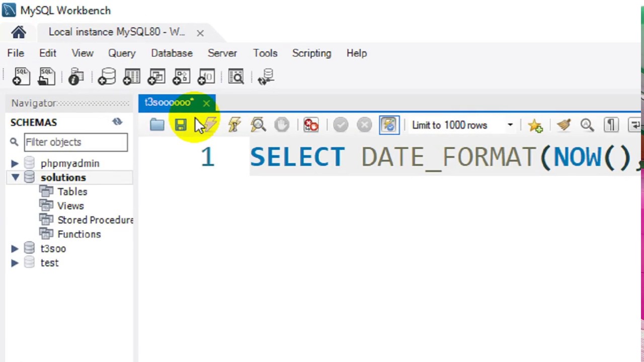644x362 pixels.
Task: Close the Local instance MySQL80 connection tab
Action: pos(200,33)
